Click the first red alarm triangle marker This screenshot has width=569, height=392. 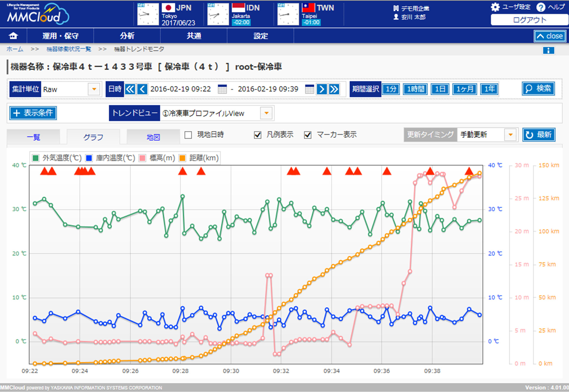[x=44, y=171]
